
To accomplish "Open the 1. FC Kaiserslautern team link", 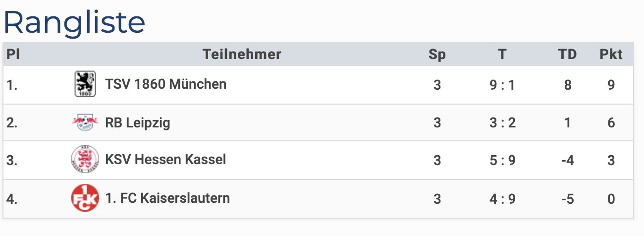I will (167, 198).
